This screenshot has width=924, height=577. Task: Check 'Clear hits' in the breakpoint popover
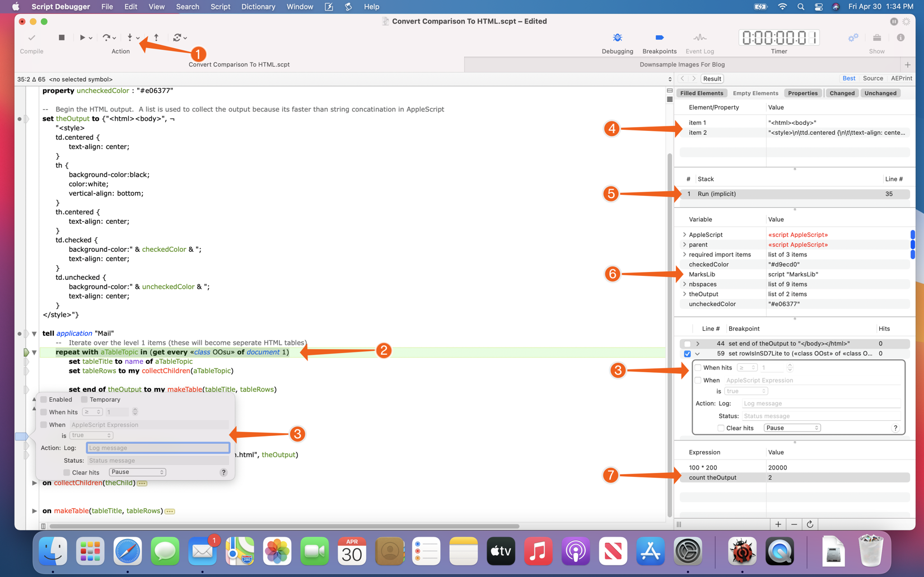point(67,472)
